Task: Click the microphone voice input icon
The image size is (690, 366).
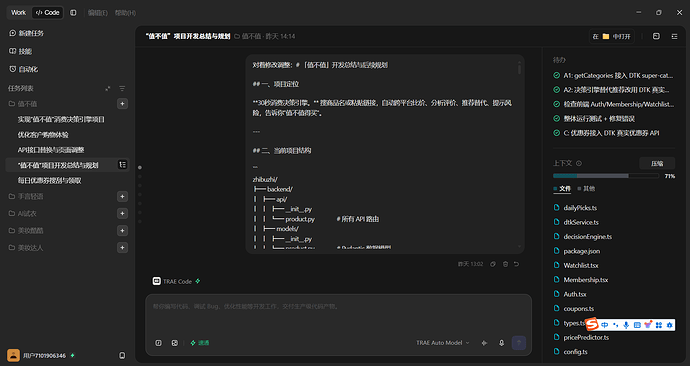Action: tap(501, 343)
